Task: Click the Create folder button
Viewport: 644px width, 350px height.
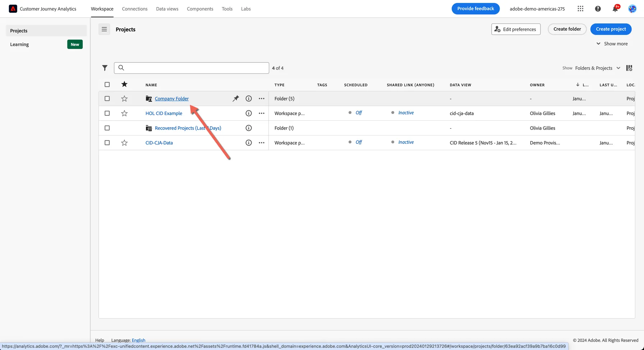Action: [567, 29]
